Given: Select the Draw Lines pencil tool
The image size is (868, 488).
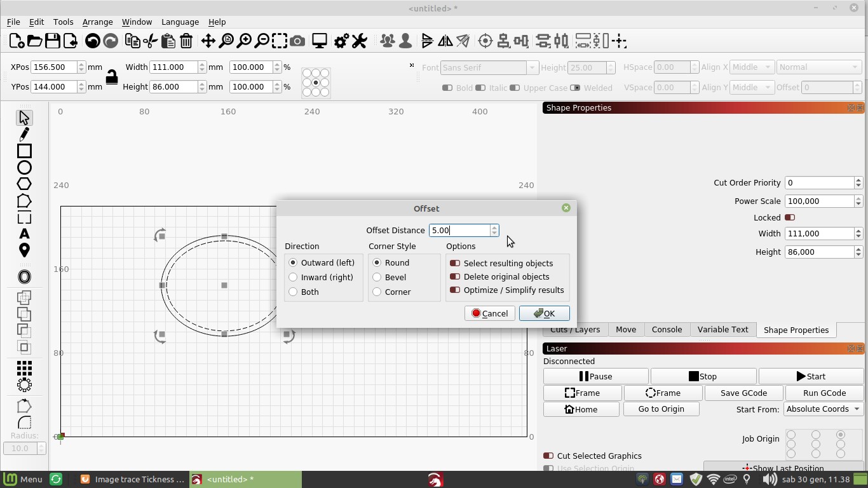Looking at the screenshot, I should click(24, 134).
